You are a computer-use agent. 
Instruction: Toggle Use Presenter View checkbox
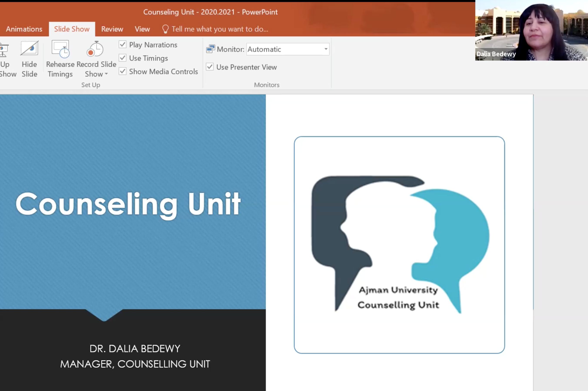[x=210, y=67]
